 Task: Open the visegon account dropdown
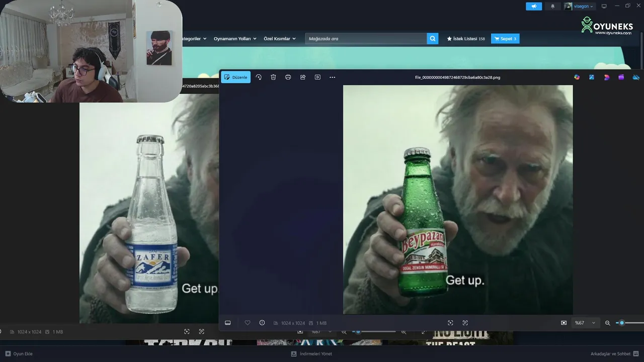pos(580,6)
